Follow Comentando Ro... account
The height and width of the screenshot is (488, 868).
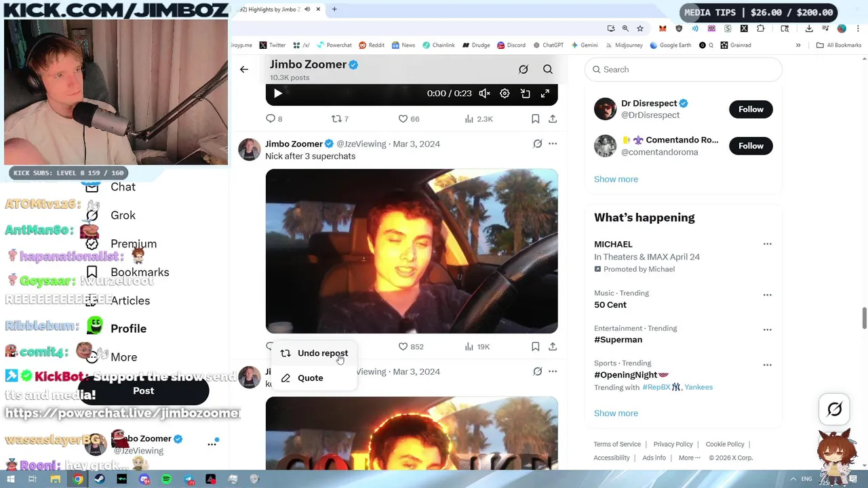click(751, 146)
